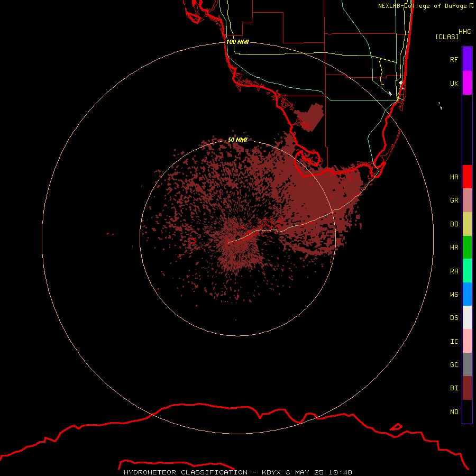Click the HYDROMETEOR CLASSIFICATION title caption
The width and height of the screenshot is (476, 476).
186,472
